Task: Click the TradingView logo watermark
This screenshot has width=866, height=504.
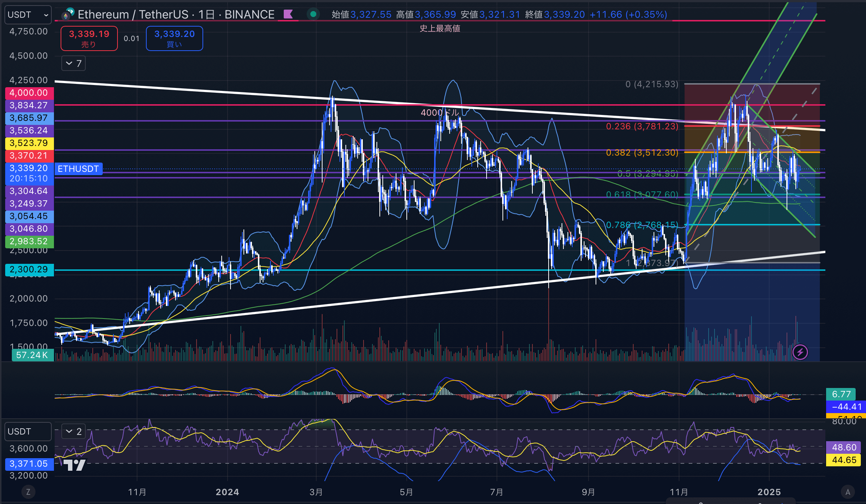Action: (x=74, y=465)
